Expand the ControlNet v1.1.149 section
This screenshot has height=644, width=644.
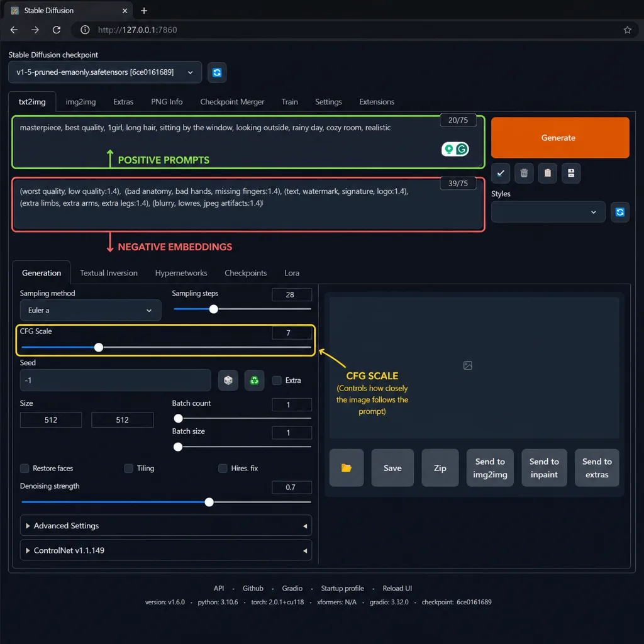[x=166, y=550]
